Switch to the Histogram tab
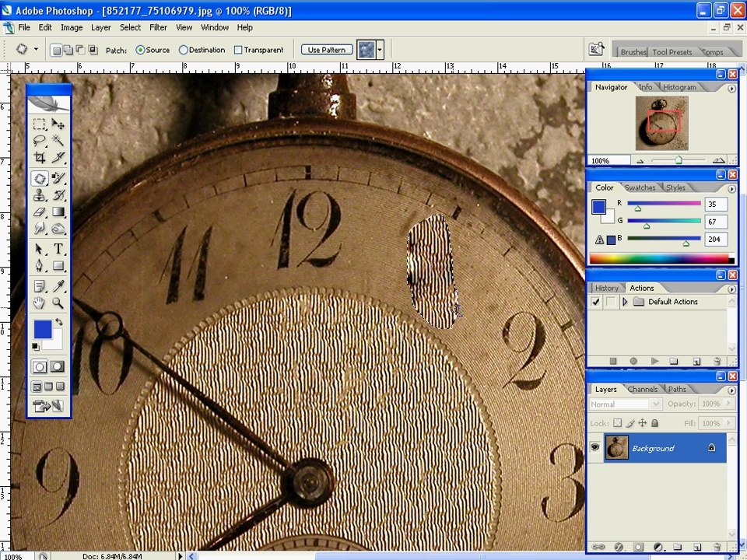This screenshot has width=747, height=560. (x=679, y=87)
